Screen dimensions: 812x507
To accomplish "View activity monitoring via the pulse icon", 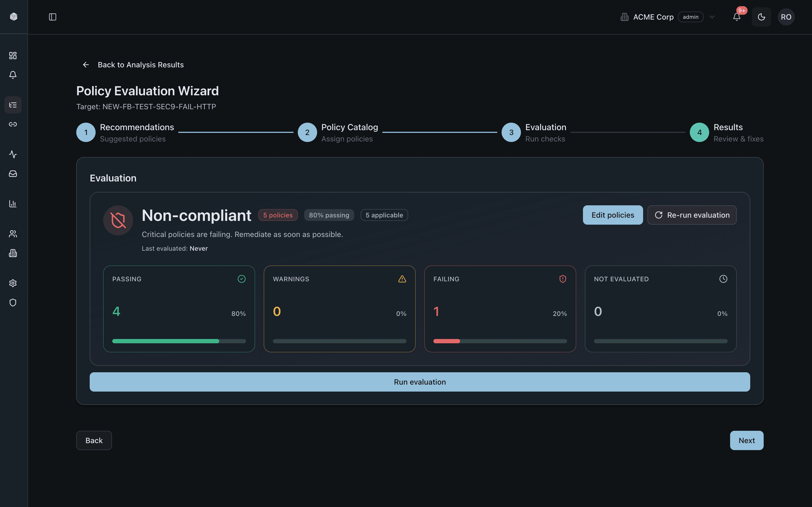I will pos(13,155).
